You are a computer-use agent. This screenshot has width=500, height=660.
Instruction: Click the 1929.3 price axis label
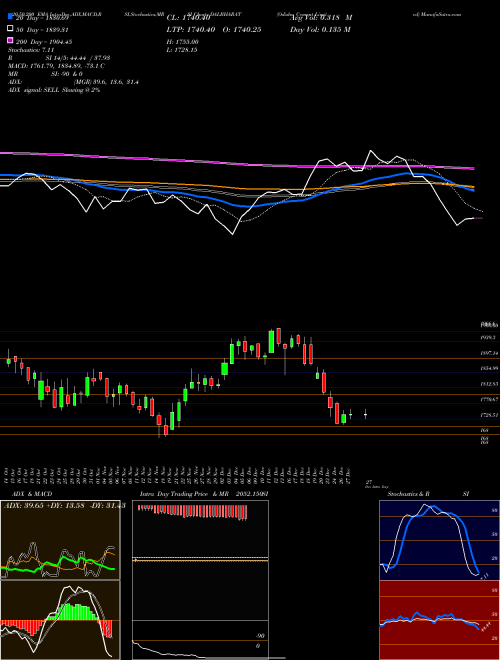[488, 338]
